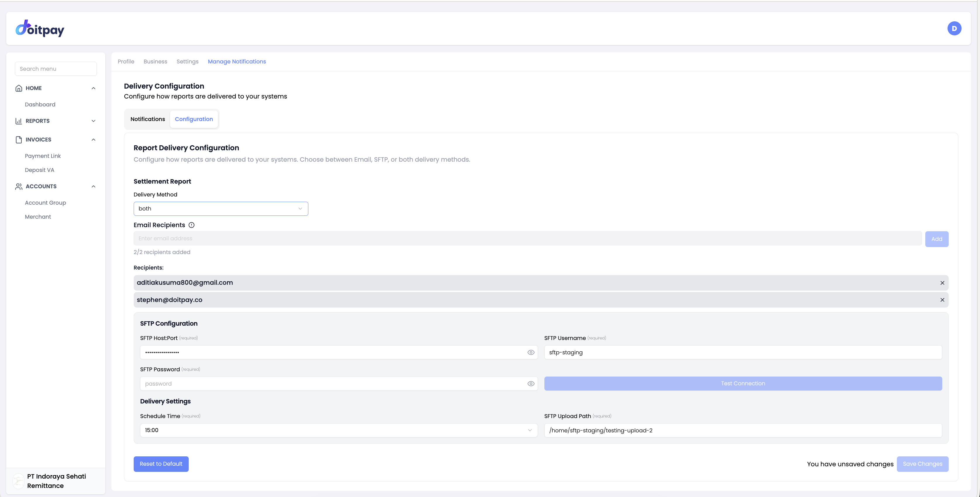
Task: Open Deposit VA in sidebar
Action: (x=39, y=170)
